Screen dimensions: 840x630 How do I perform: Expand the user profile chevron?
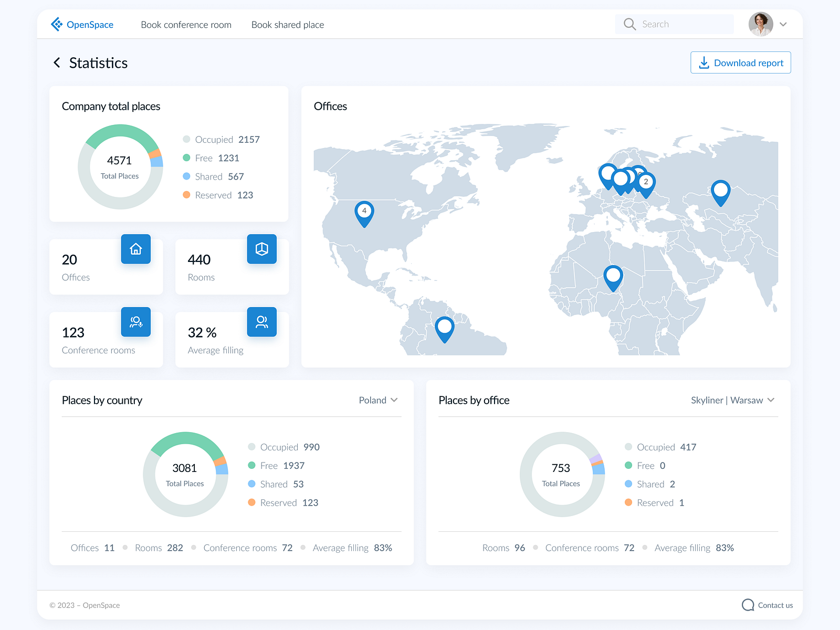click(x=783, y=24)
